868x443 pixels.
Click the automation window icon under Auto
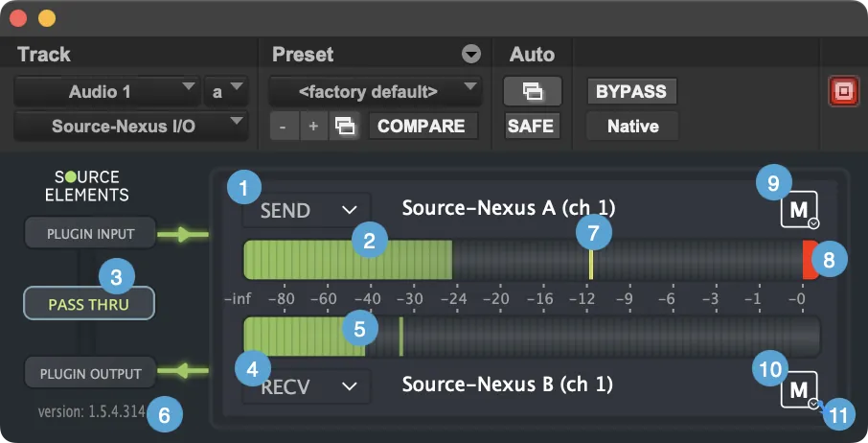click(532, 91)
